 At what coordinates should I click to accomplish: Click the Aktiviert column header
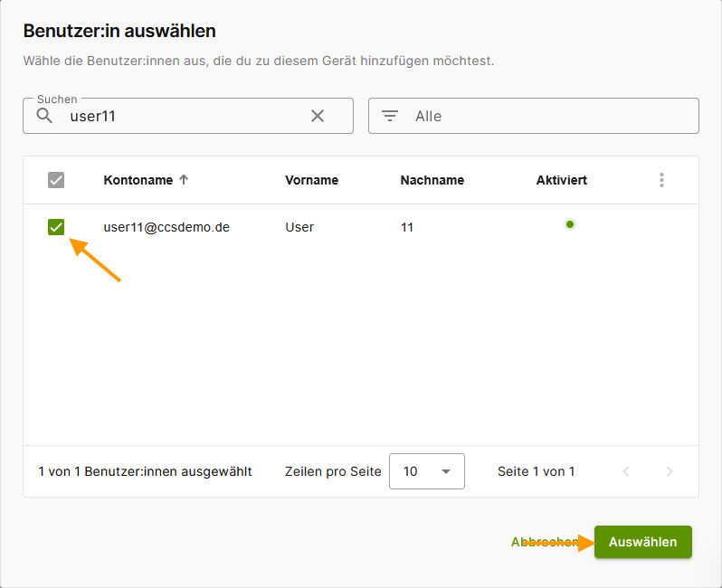[x=561, y=180]
